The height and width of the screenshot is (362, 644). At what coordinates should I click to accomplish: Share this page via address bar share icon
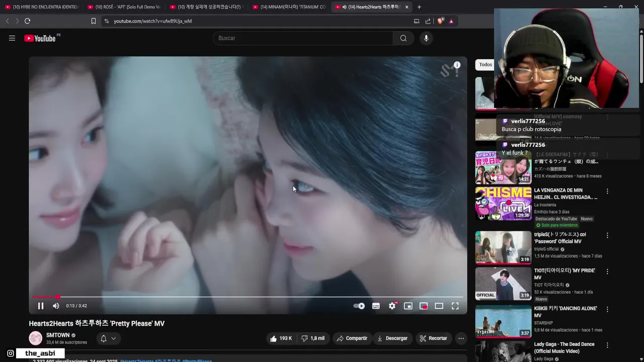pyautogui.click(x=428, y=21)
